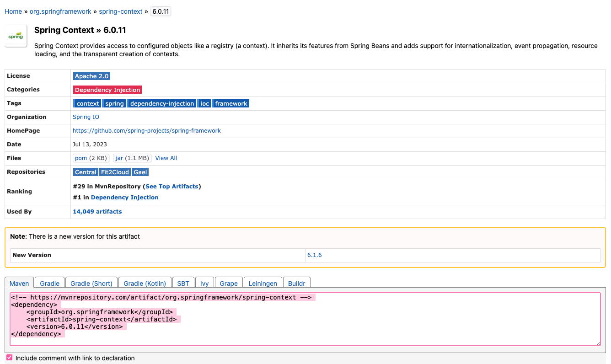Open the 14,049 artifacts link
Screen dimensions: 611x364
[97, 212]
